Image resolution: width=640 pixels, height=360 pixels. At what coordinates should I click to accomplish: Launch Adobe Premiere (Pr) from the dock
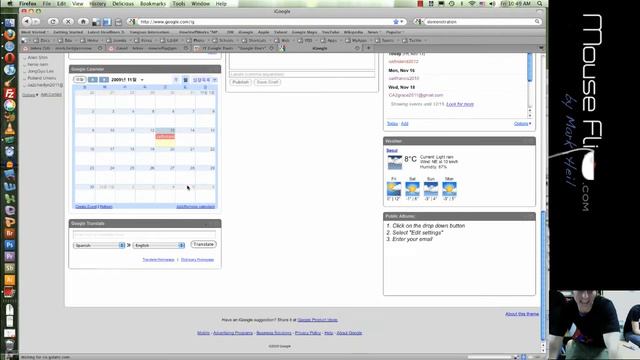(x=10, y=256)
